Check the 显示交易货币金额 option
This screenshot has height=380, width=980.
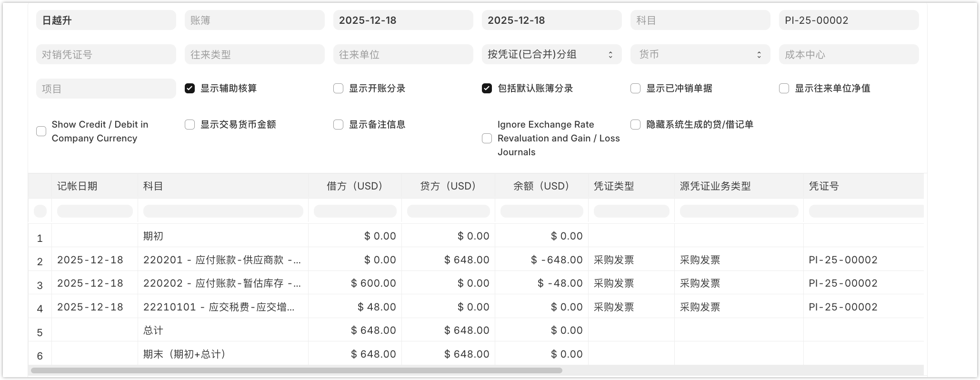point(190,125)
